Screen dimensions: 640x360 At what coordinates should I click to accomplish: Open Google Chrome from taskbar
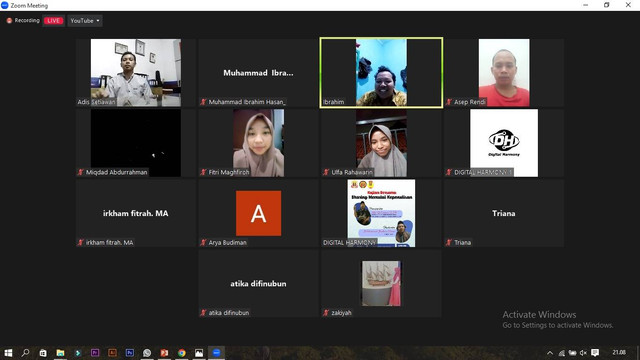click(182, 353)
